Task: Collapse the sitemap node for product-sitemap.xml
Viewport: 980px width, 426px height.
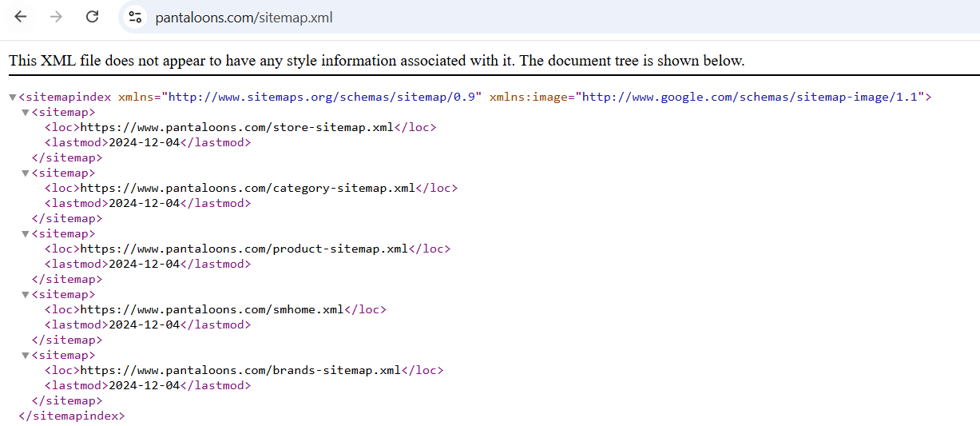Action: (26, 234)
